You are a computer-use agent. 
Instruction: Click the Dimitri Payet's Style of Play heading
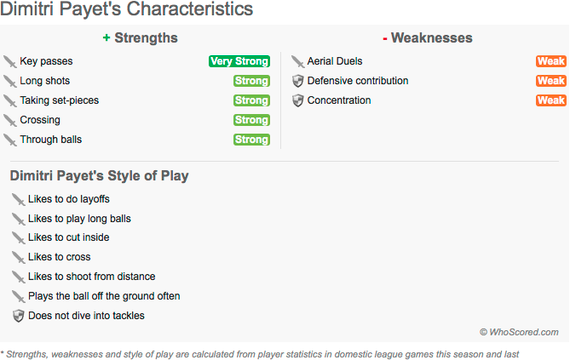(x=99, y=176)
